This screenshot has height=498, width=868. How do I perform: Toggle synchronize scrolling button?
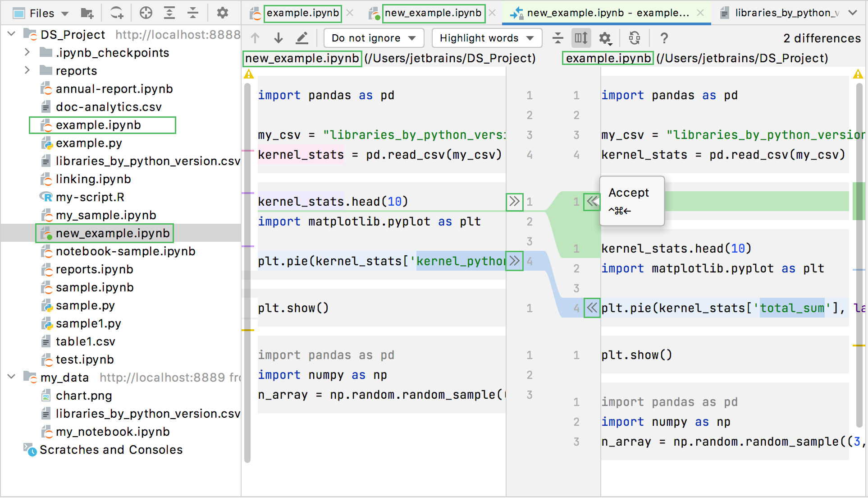point(581,38)
